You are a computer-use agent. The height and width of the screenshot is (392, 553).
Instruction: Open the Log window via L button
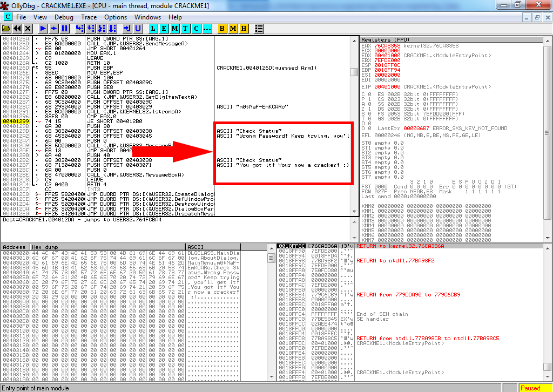pos(153,28)
